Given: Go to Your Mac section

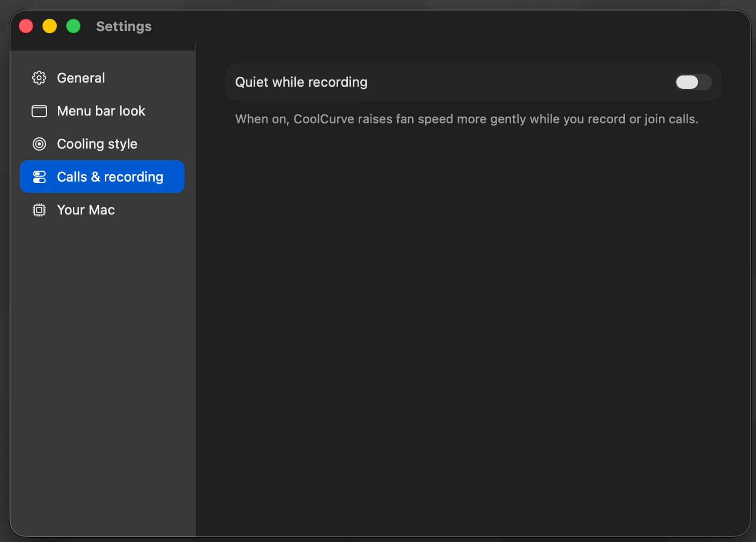Looking at the screenshot, I should click(102, 210).
